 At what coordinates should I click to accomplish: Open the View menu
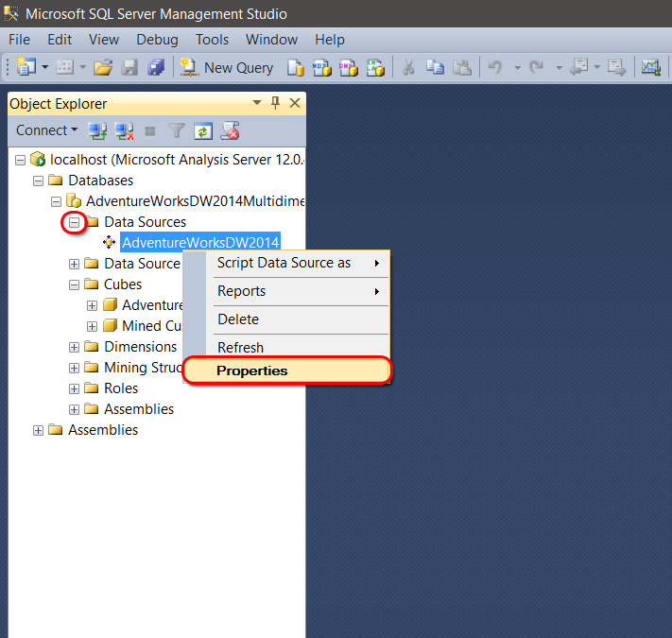click(104, 40)
